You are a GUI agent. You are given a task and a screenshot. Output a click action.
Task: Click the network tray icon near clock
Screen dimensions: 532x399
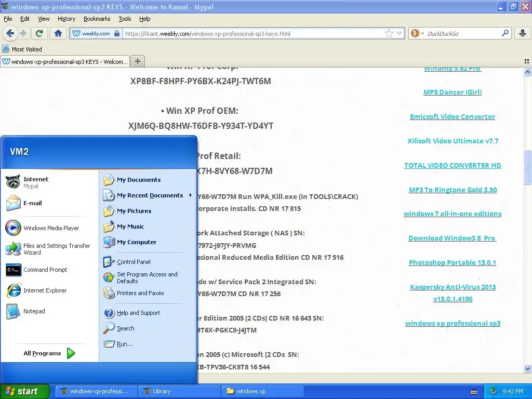(494, 391)
